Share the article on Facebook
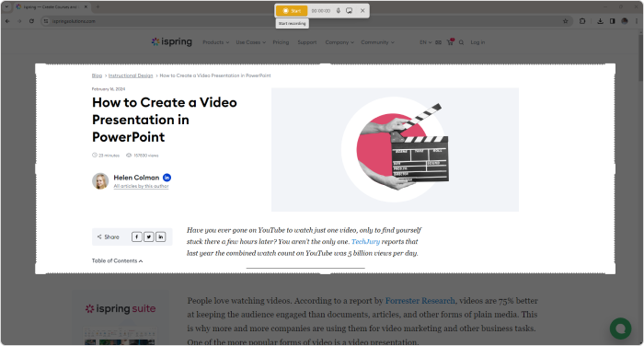The width and height of the screenshot is (644, 346). point(137,236)
